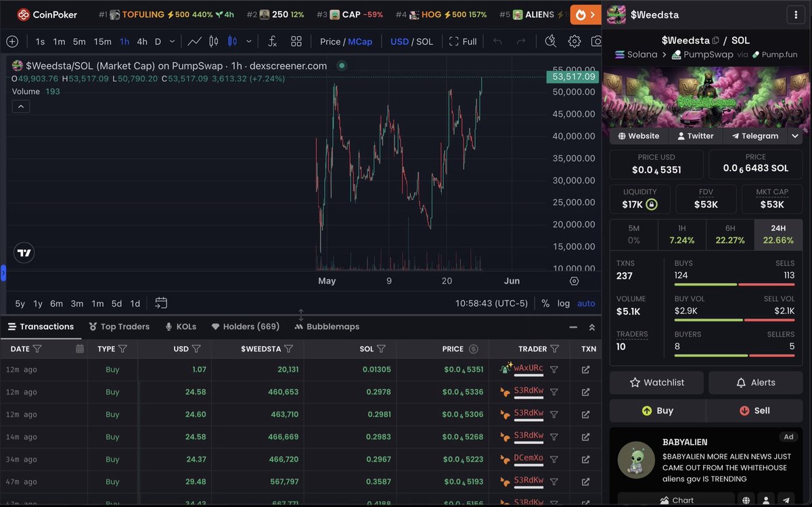Expand the social links dropdown chevron
This screenshot has width=812, height=507.
coord(794,135)
